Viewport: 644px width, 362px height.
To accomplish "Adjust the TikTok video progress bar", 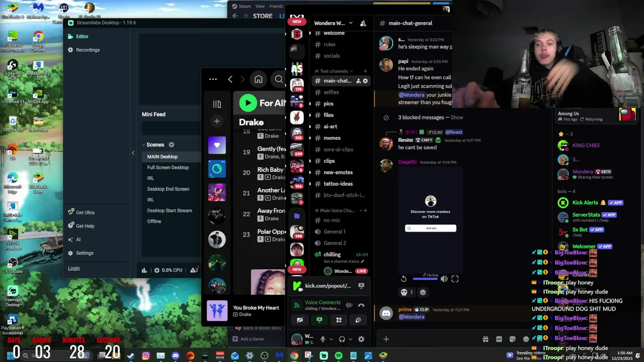I will pos(425,279).
